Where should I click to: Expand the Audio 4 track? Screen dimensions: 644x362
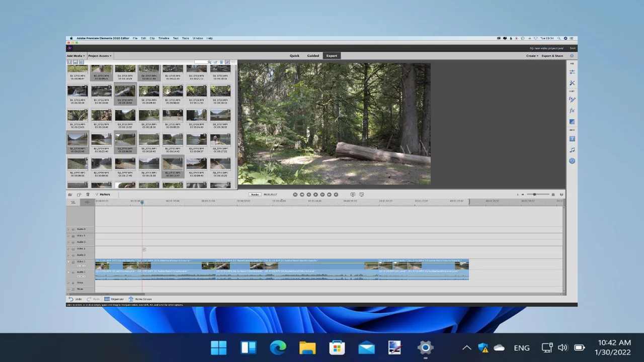click(68, 229)
